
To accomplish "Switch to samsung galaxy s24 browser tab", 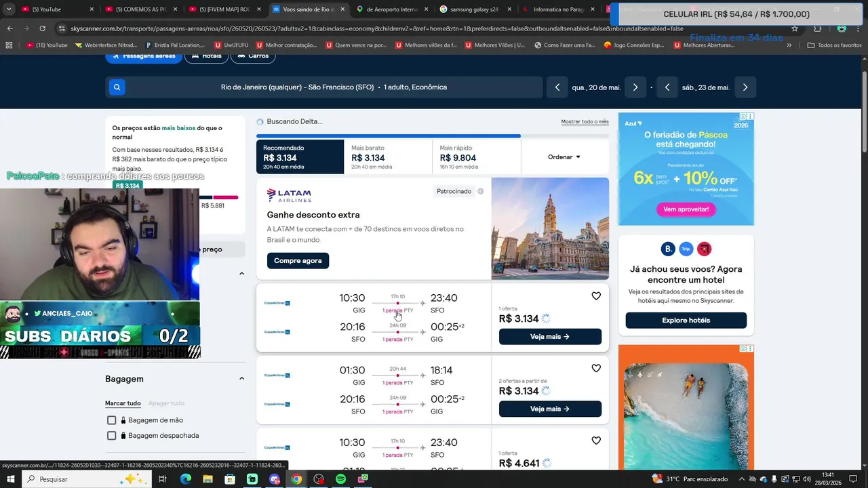I will (x=475, y=9).
